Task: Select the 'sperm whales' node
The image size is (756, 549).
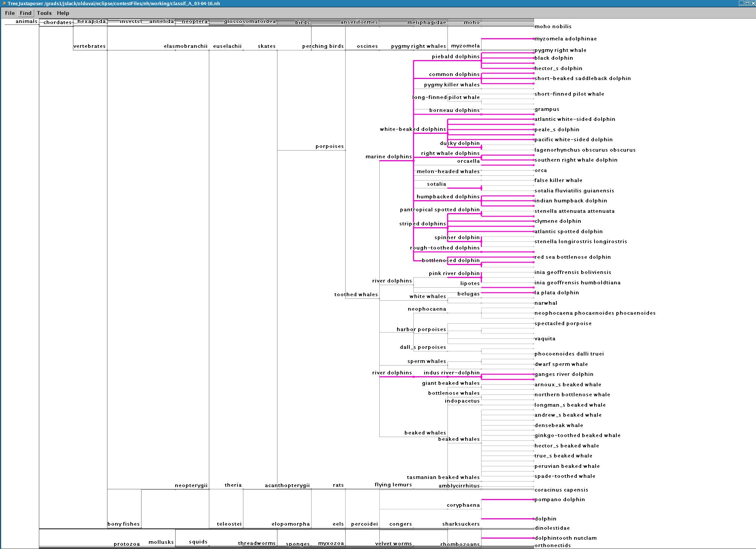Action: [427, 361]
